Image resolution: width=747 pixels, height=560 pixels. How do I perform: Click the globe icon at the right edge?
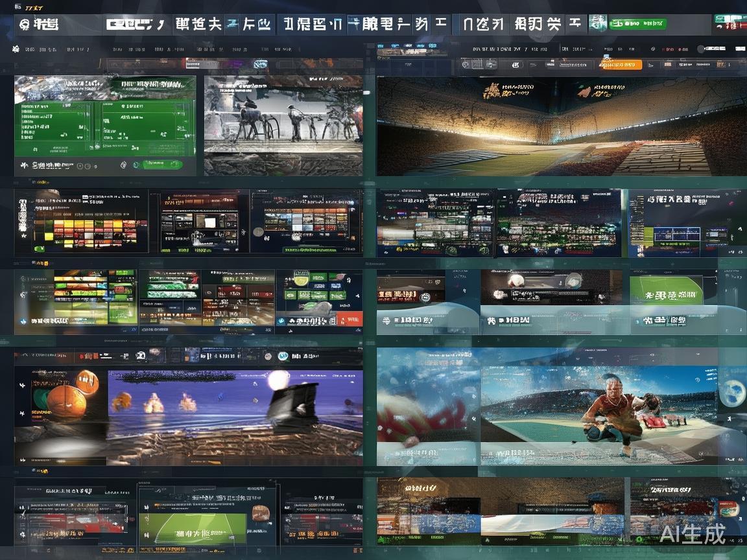[x=731, y=391]
